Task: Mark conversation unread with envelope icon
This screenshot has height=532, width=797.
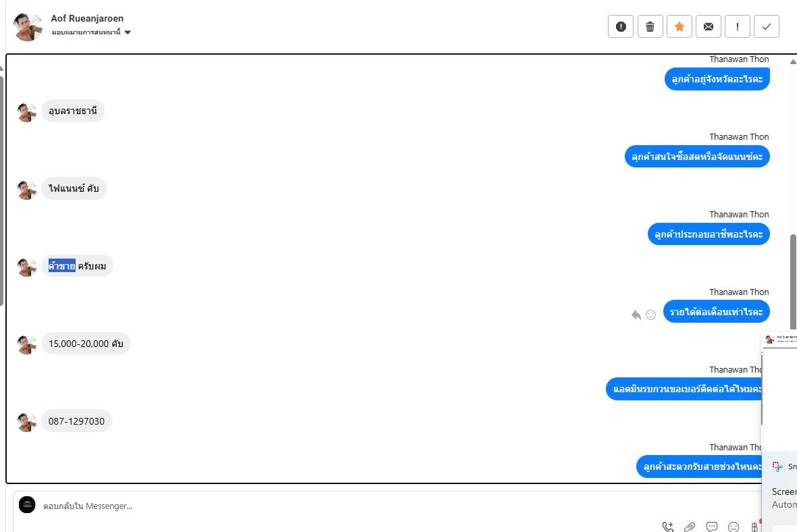Action: coord(708,27)
